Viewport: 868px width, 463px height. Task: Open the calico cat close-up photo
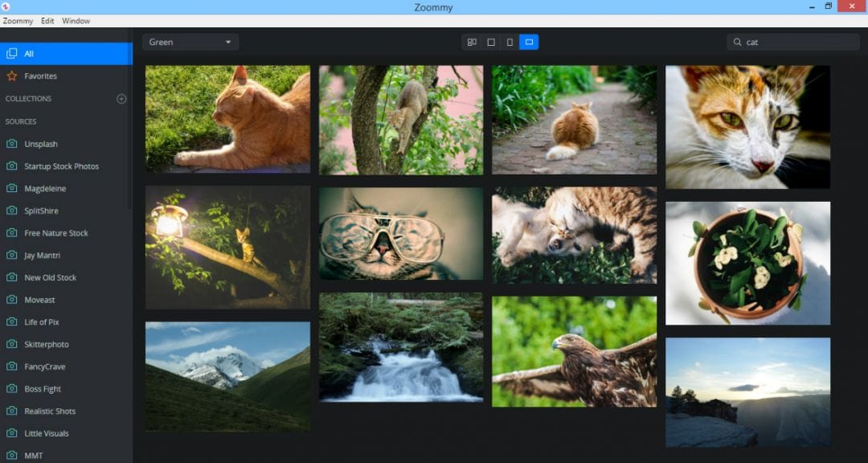tap(747, 127)
